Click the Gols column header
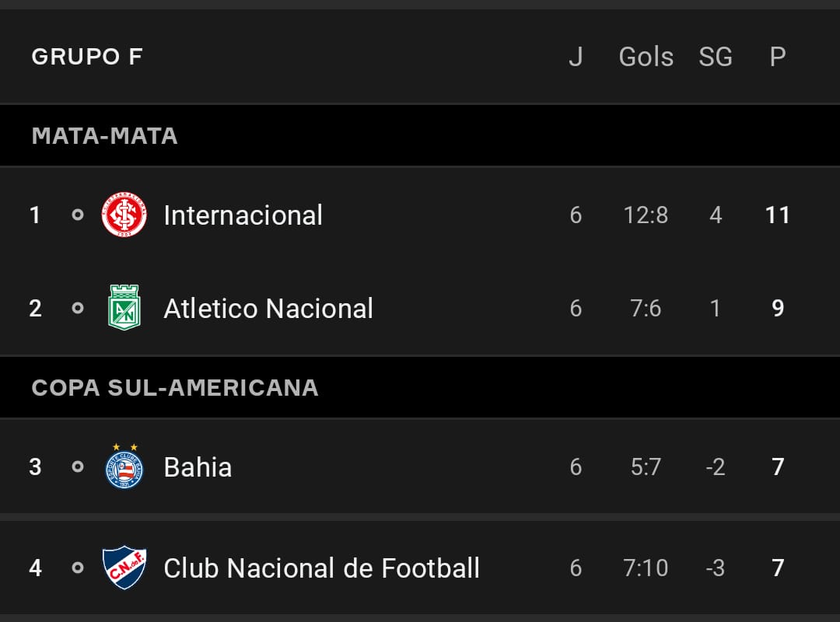The image size is (840, 622). (646, 56)
